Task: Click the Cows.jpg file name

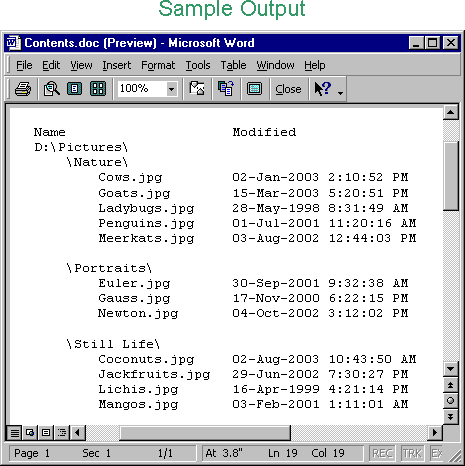Action: coord(130,178)
